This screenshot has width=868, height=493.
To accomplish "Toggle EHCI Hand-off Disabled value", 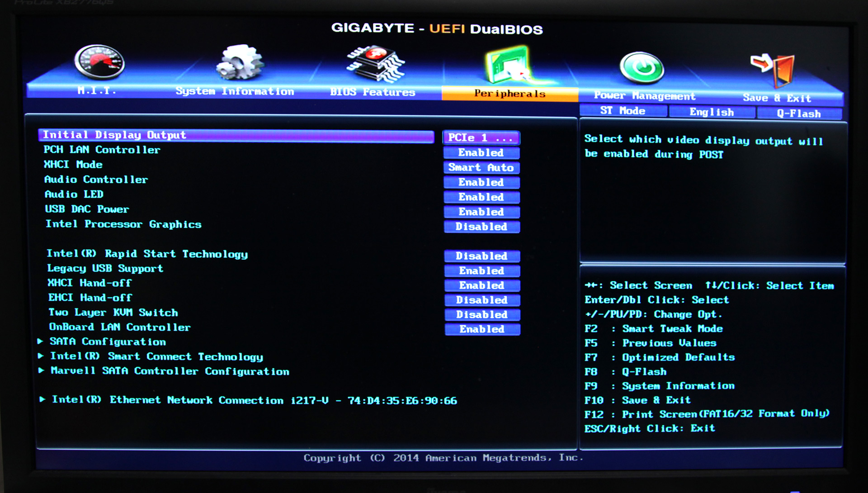I will 482,300.
